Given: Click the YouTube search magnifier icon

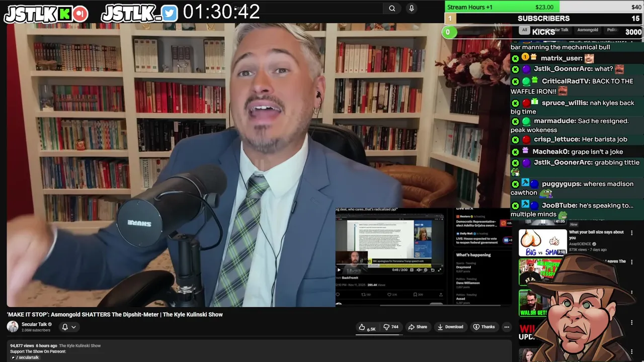Looking at the screenshot, I should tap(392, 8).
